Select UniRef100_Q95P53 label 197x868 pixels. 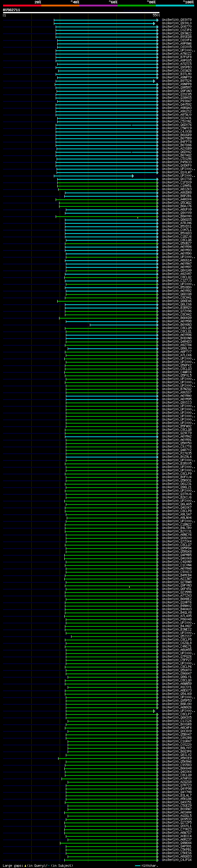click(177, 700)
